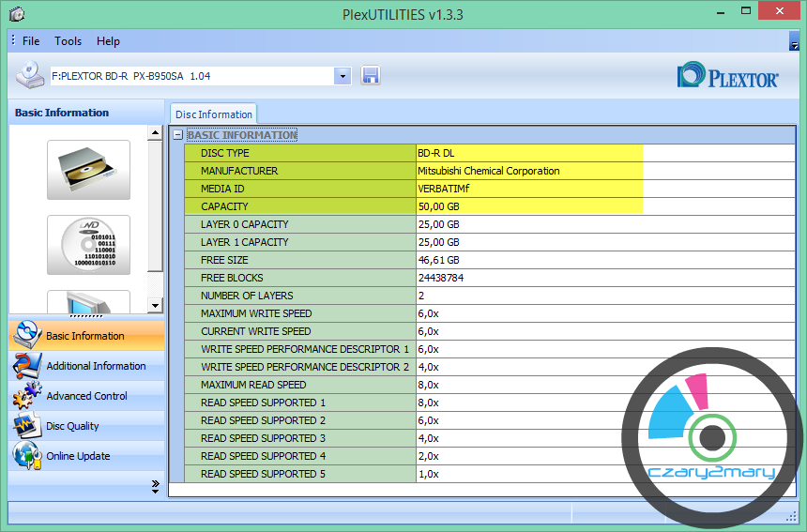
Task: Switch to the Disc Information tab
Action: (x=213, y=114)
